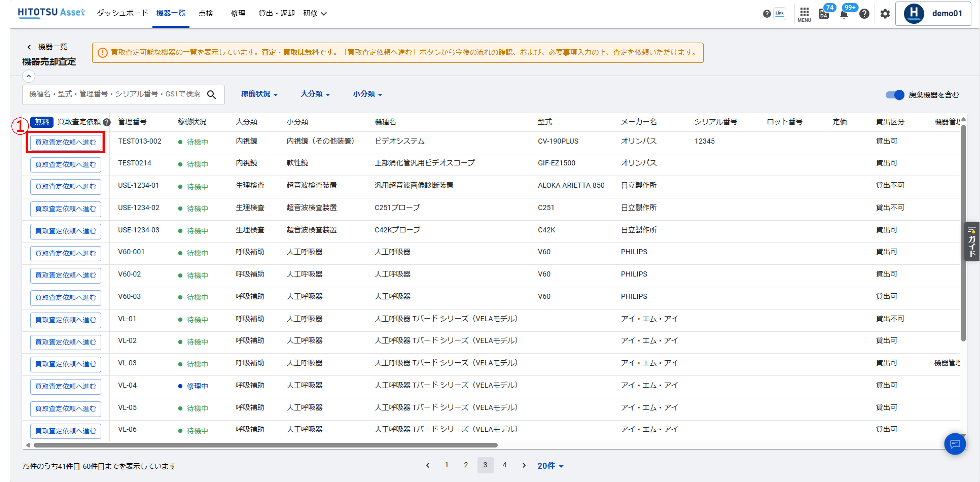Open the ガイド side tab
The width and height of the screenshot is (980, 482).
coord(972,241)
